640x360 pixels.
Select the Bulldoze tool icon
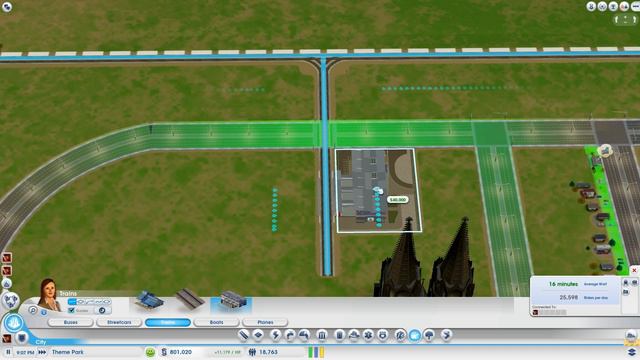(447, 335)
